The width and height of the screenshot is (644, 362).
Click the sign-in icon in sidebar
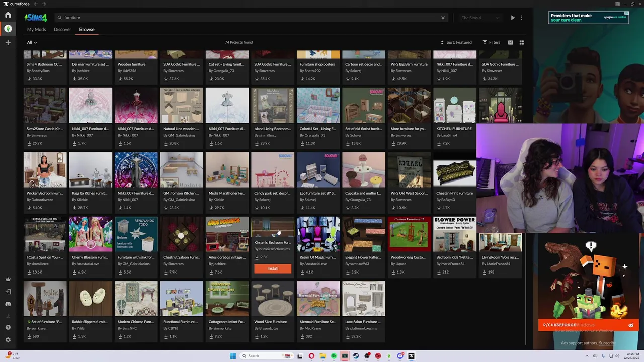(8, 292)
